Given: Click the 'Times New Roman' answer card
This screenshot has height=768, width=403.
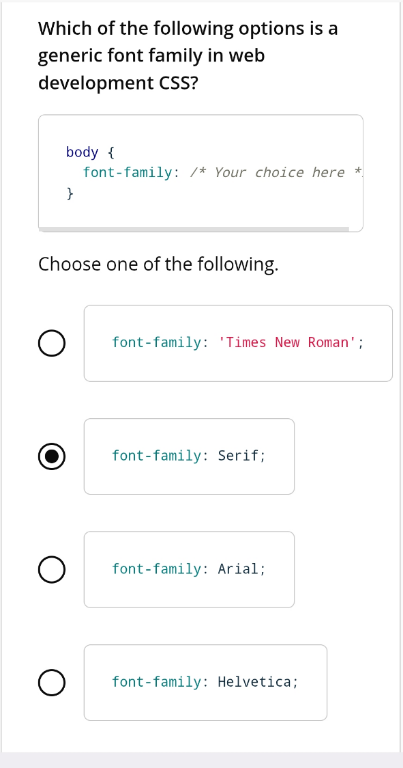Looking at the screenshot, I should click(x=238, y=343).
